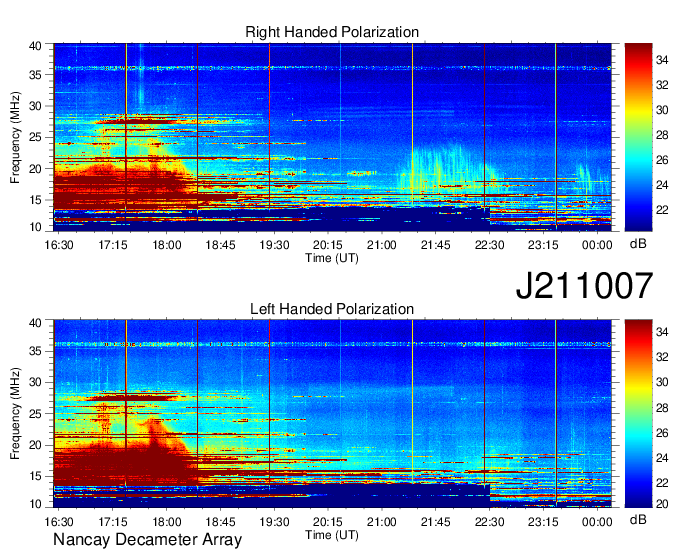Click 18:00 tick on top plot time axis
The width and height of the screenshot is (680, 552).
point(167,245)
